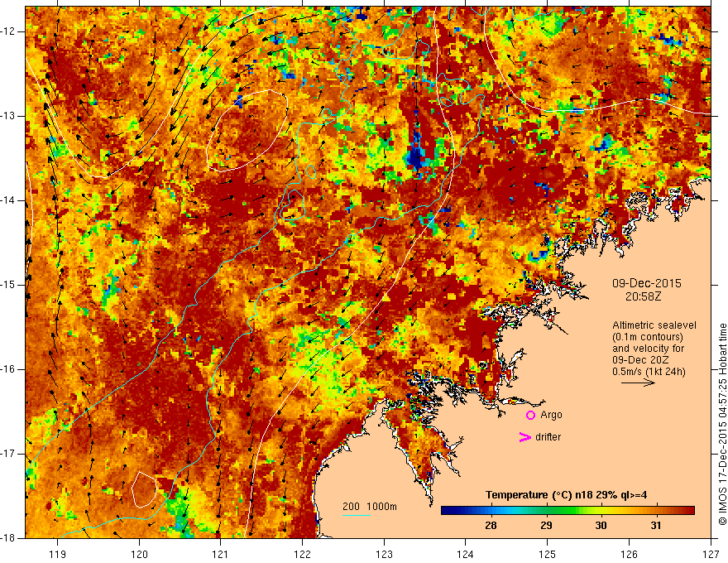Screen dimensions: 728x563
Task: Click longitude axis label 127
Action: [x=711, y=554]
